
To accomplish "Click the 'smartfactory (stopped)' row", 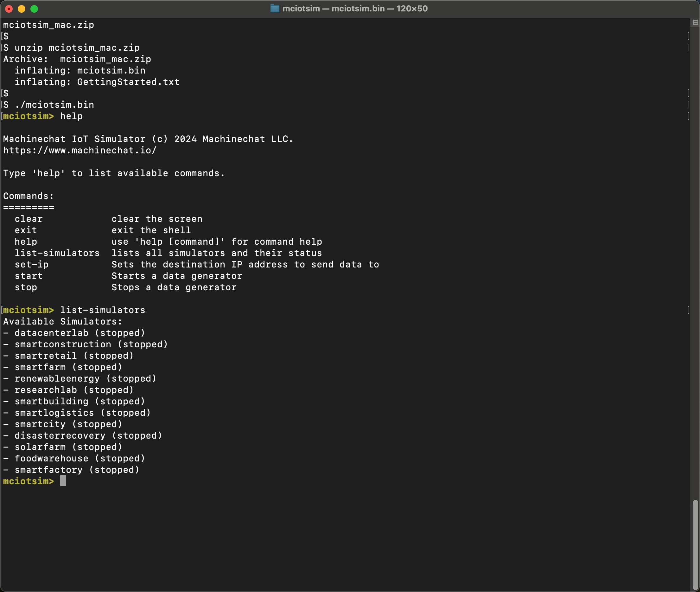I will tap(72, 470).
